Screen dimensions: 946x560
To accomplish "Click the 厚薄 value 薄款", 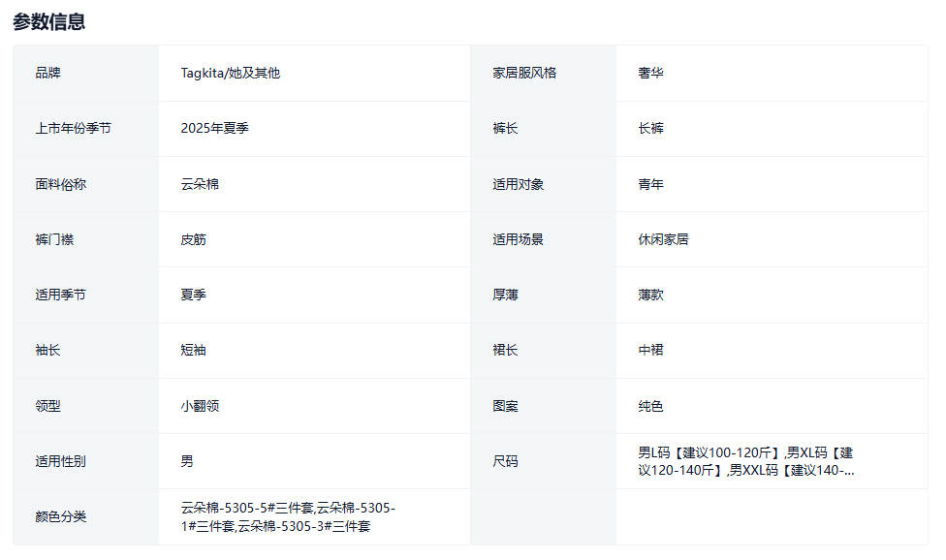I will (650, 295).
